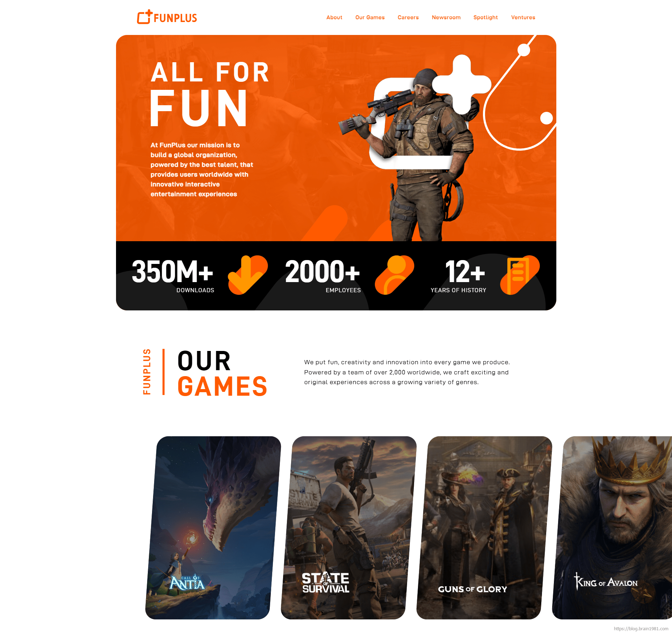Open the About navigation menu item
The image size is (672, 632).
click(x=333, y=17)
